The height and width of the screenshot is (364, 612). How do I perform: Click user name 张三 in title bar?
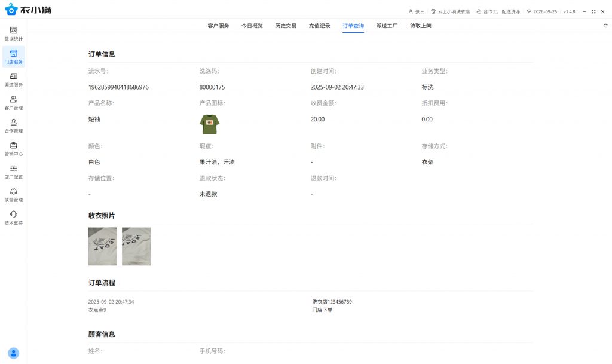click(419, 11)
